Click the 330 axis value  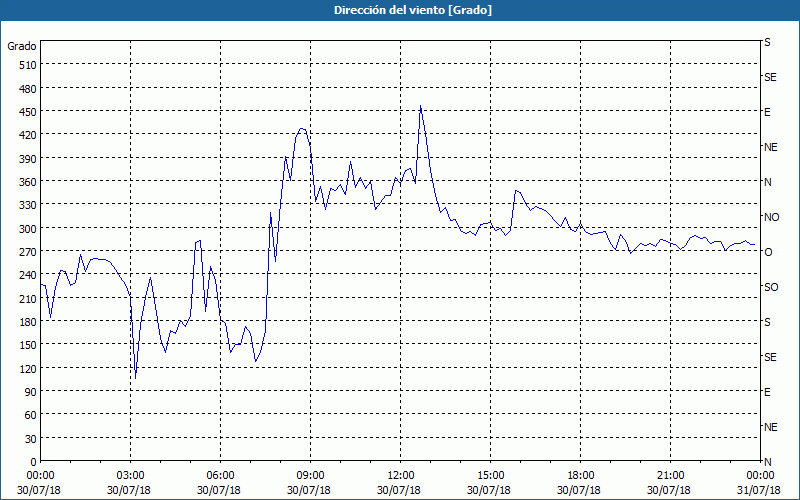pyautogui.click(x=28, y=205)
